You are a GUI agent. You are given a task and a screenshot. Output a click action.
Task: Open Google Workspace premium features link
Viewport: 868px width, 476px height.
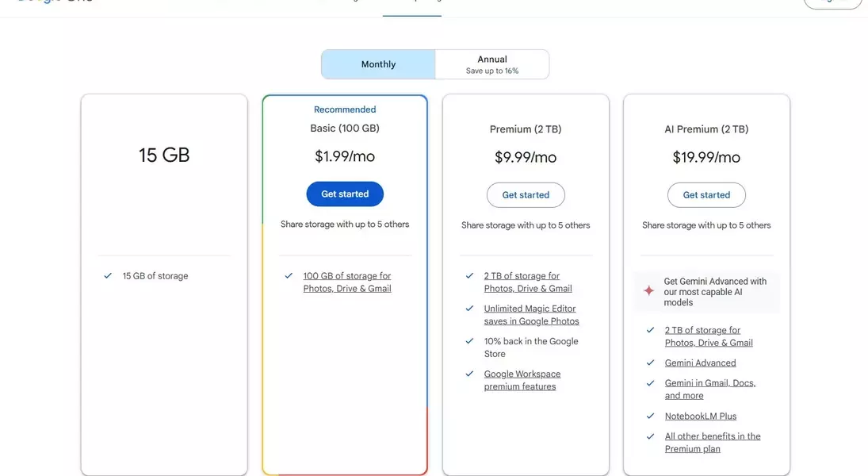coord(522,380)
